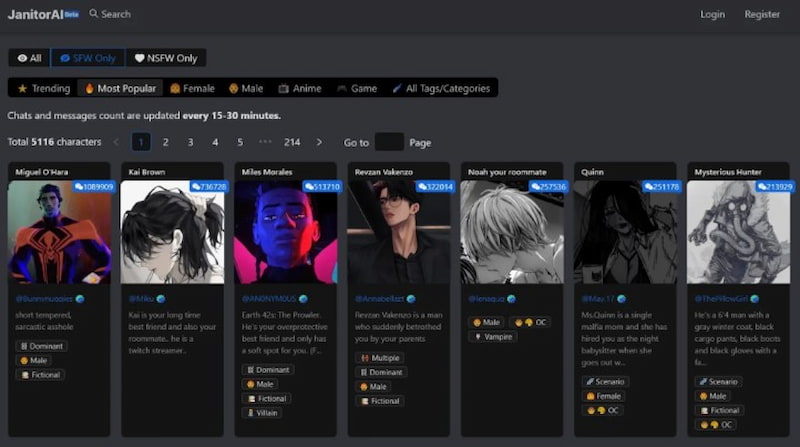Click the 513710 chat count badge

click(322, 187)
